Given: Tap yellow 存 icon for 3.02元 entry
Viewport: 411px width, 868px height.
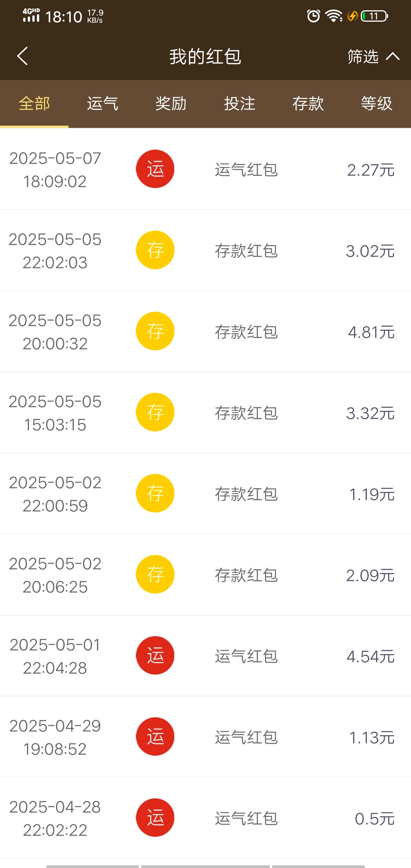Looking at the screenshot, I should [155, 250].
